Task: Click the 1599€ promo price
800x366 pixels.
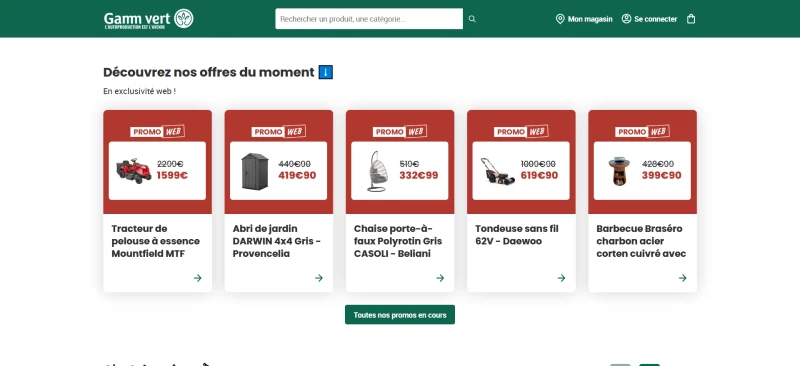Action: click(x=172, y=176)
